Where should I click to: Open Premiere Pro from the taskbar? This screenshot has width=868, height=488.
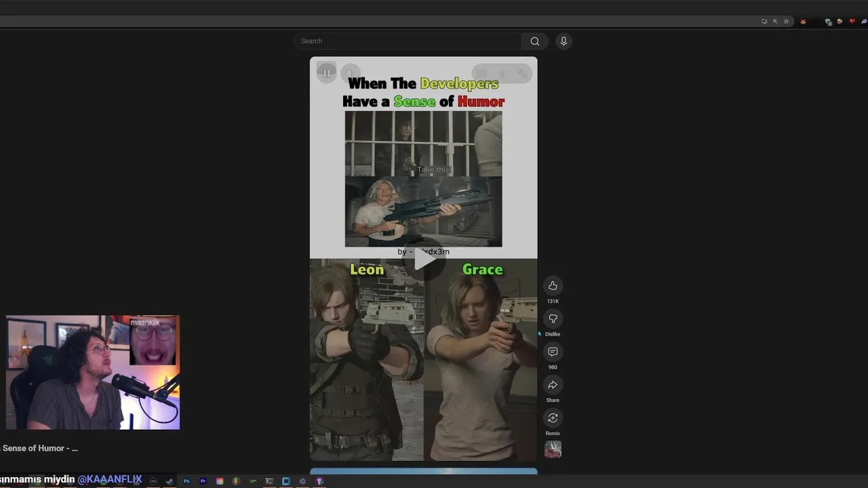[x=203, y=481]
